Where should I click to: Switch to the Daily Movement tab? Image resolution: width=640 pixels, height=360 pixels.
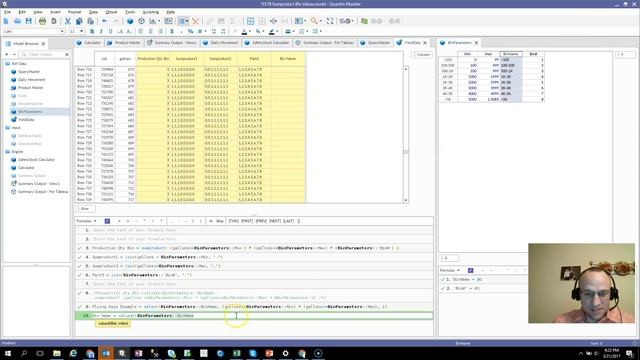221,43
